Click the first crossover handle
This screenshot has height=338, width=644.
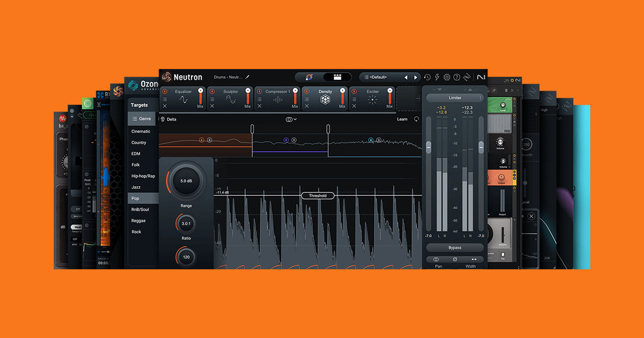click(x=252, y=129)
